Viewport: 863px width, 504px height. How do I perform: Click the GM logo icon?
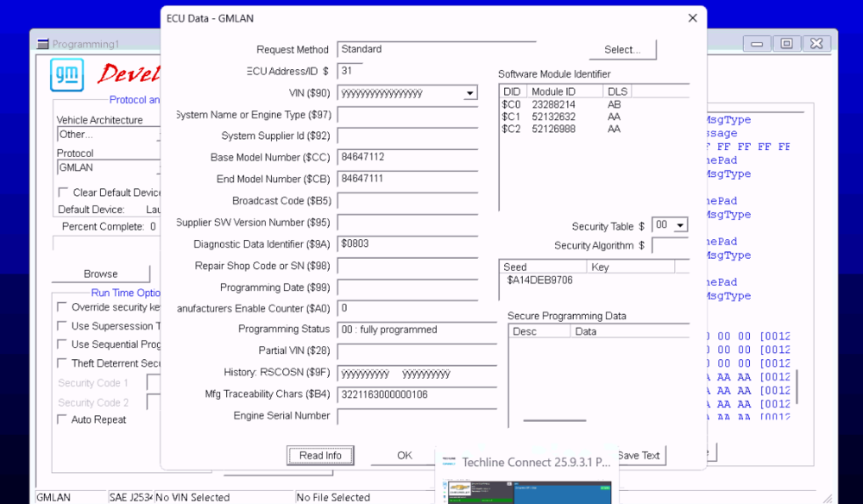(x=66, y=74)
